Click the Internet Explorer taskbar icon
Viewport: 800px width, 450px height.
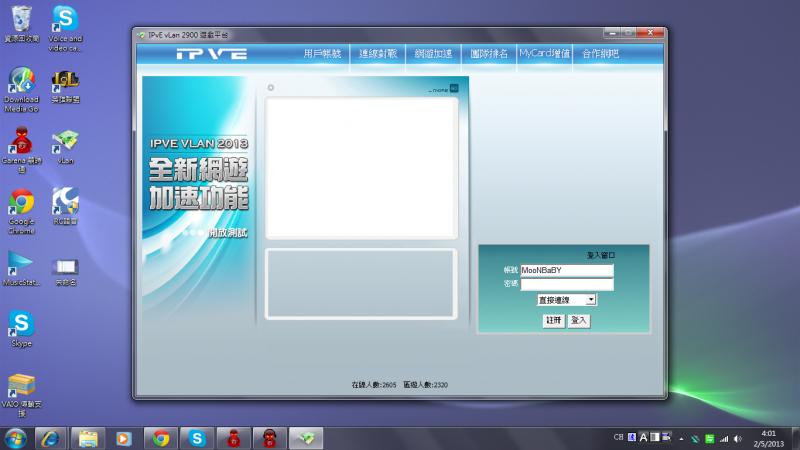click(x=49, y=437)
